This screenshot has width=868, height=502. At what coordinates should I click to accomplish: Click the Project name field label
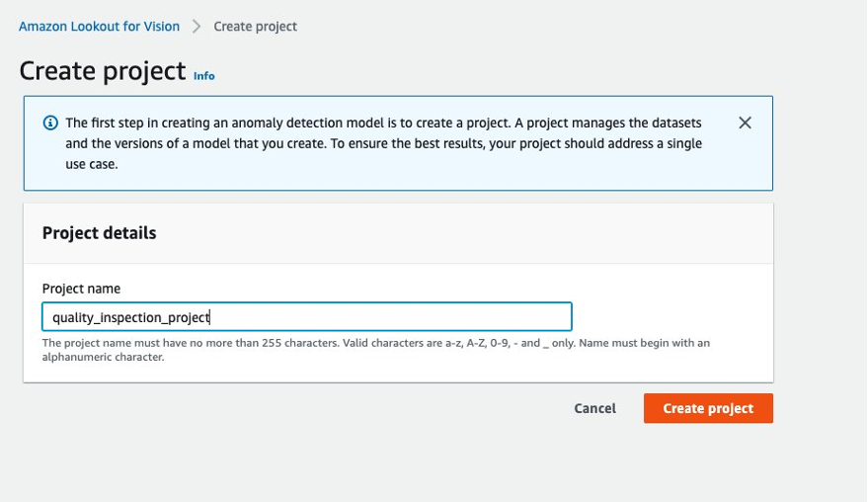click(x=81, y=289)
